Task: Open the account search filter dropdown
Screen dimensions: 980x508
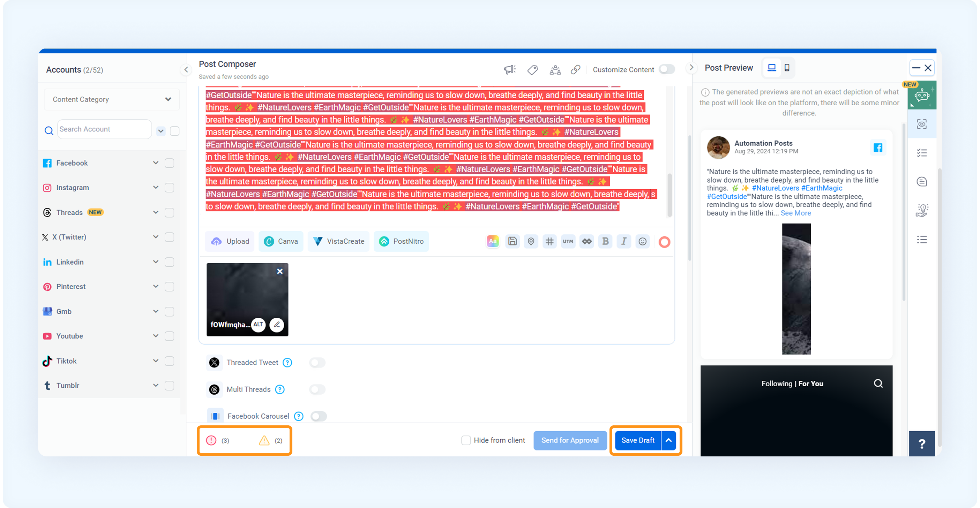Action: 161,131
